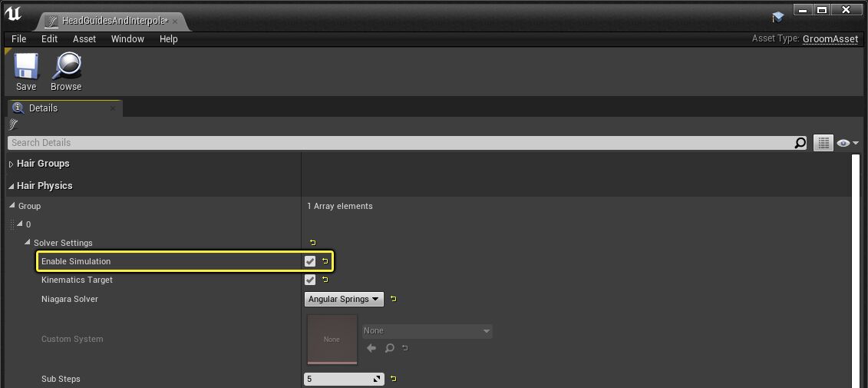Screen dimensions: 868x388
Task: Click the search magnifier in Search Details
Action: coord(800,143)
